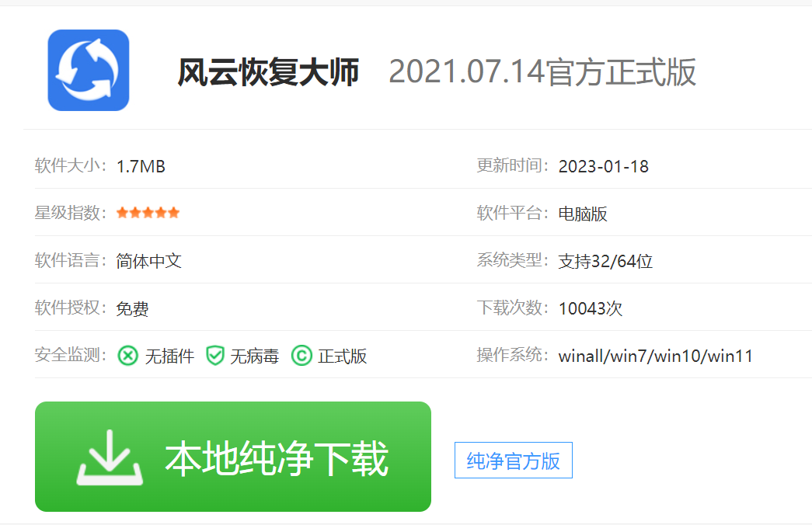This screenshot has height=525, width=812.
Task: Click the download arrow icon on the green button
Action: click(x=111, y=457)
